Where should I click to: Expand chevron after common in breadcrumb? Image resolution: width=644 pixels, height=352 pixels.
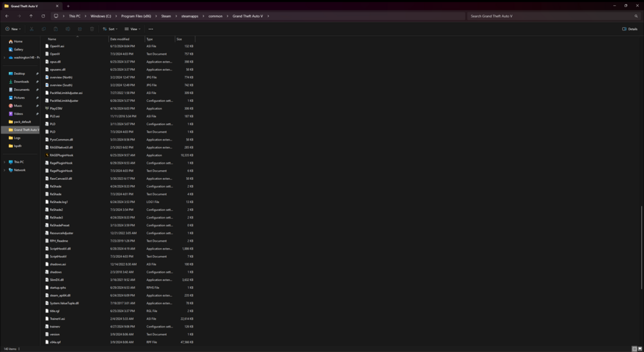[227, 16]
